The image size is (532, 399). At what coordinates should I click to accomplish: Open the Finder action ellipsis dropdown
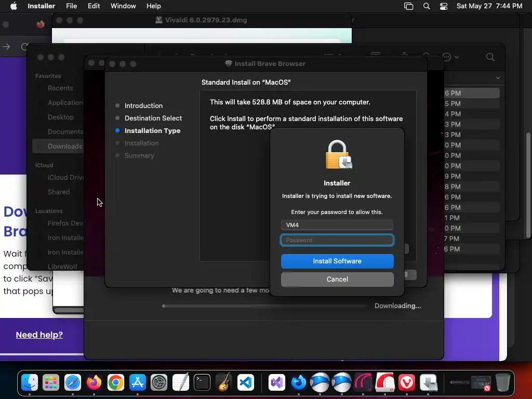450,57
